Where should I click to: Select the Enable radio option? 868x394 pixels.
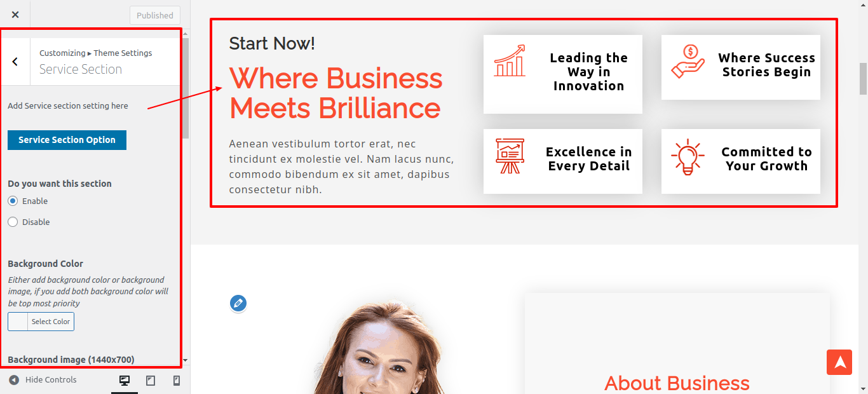[x=13, y=201]
